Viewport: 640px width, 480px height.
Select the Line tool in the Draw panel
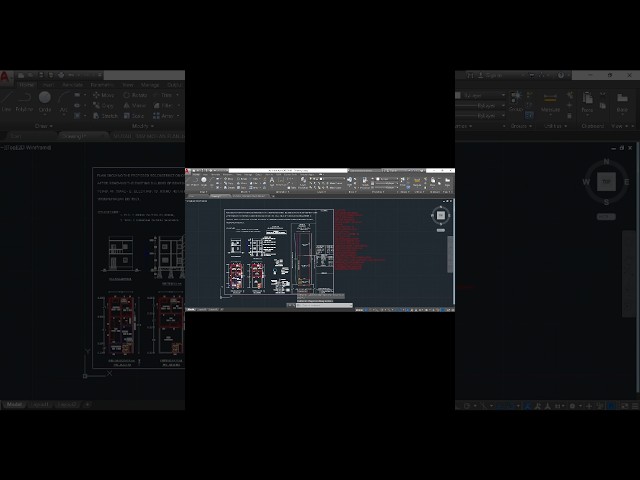[6, 102]
